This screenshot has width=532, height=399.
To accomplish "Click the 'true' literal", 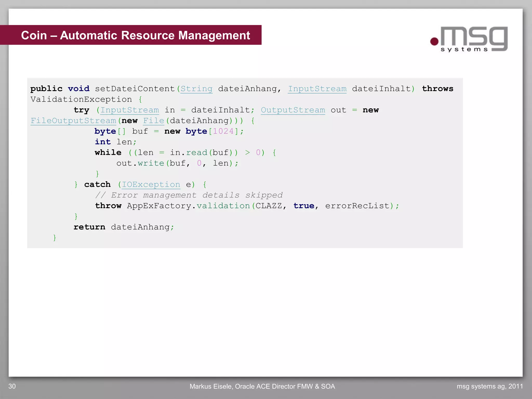I will click(304, 206).
